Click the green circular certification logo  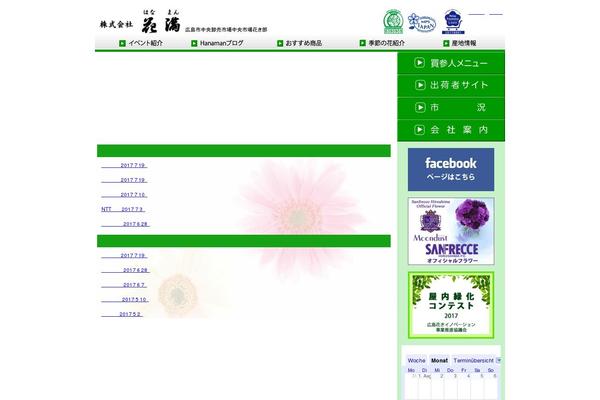(393, 22)
